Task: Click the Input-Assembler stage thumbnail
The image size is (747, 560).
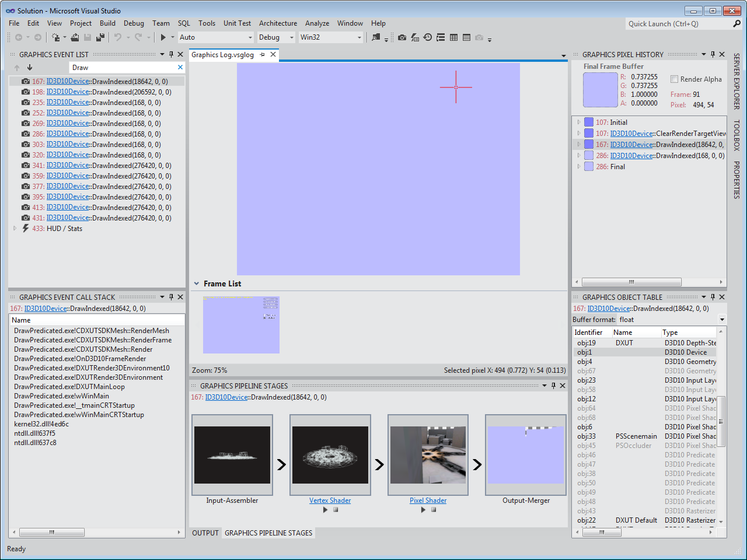Action: click(x=232, y=455)
